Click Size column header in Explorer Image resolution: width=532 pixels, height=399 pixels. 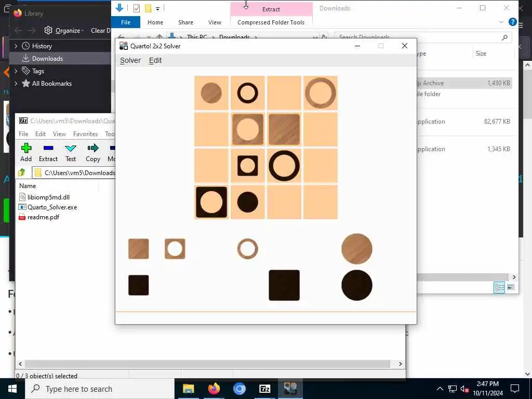(481, 54)
